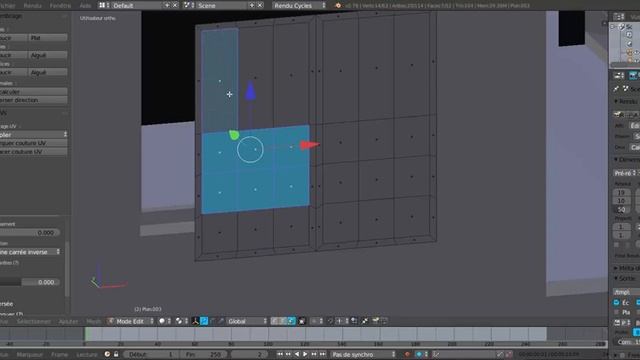Open the outliner editor type selector
Image resolution: width=640 pixels, height=360 pixels.
pyautogui.click(x=619, y=17)
